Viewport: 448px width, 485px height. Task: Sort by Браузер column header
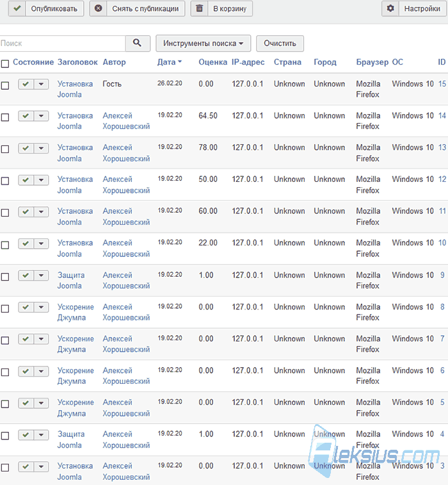(x=372, y=62)
